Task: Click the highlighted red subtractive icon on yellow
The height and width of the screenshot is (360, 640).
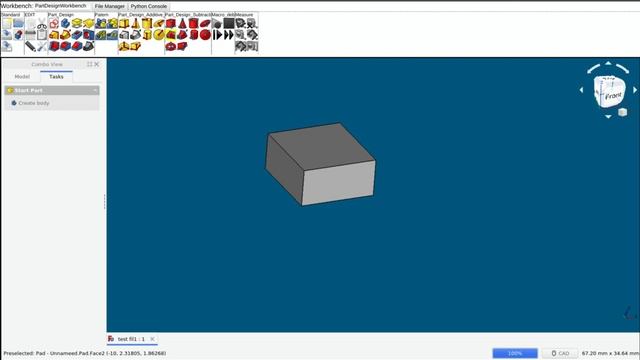Action: tap(171, 35)
